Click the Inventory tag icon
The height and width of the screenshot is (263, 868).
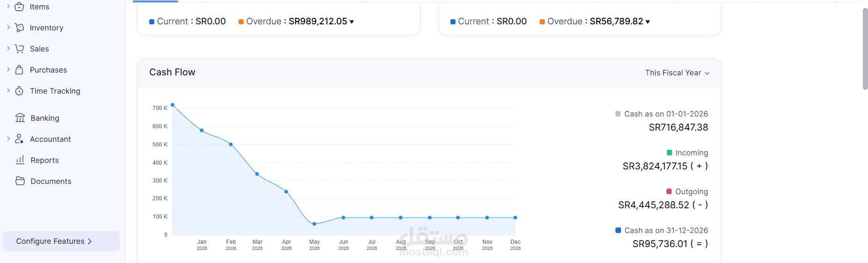(19, 28)
